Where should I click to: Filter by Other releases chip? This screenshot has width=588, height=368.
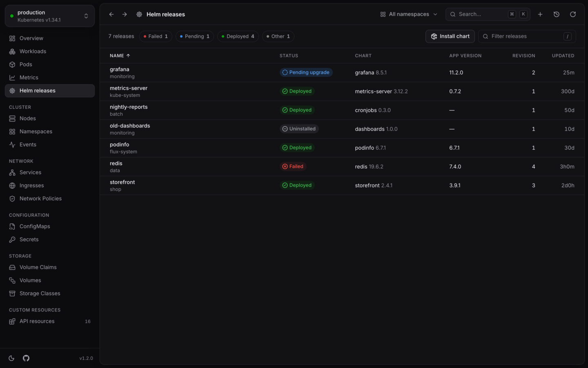pos(278,36)
